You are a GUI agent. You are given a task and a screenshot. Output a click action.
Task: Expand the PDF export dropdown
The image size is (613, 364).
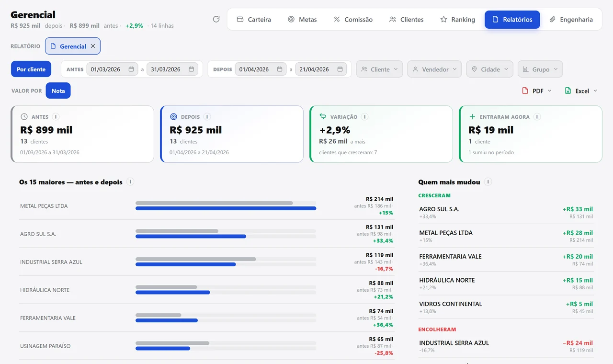point(537,91)
